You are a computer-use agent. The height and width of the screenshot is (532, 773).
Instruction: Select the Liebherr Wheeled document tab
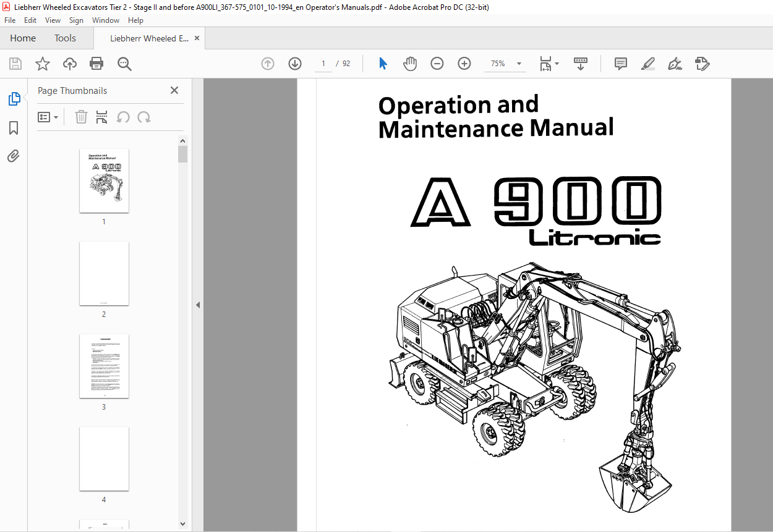tap(150, 38)
